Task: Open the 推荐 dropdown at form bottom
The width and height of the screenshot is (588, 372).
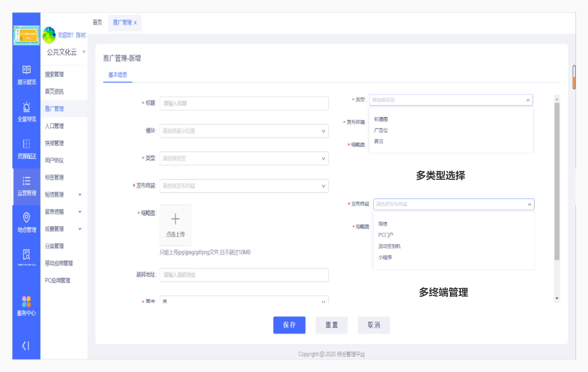Action: click(x=244, y=300)
